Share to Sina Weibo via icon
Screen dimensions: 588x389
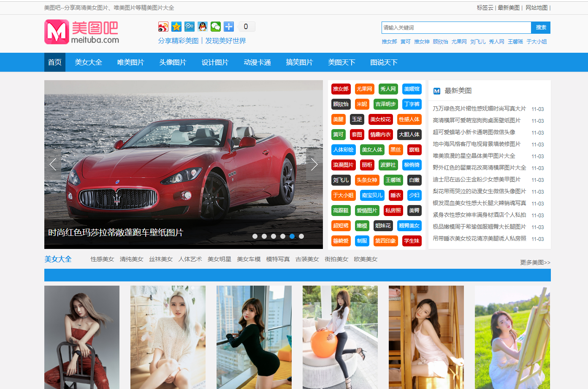click(x=163, y=27)
